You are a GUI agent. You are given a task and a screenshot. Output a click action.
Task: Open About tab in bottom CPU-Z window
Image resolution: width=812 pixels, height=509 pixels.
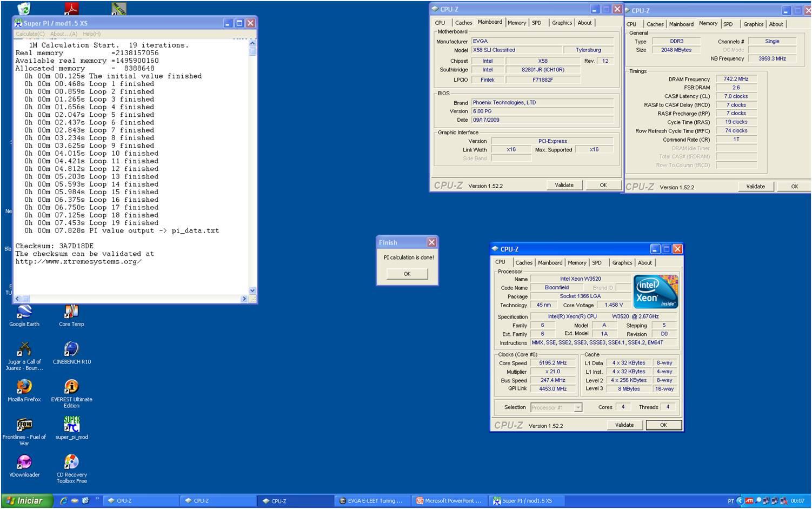pos(645,263)
